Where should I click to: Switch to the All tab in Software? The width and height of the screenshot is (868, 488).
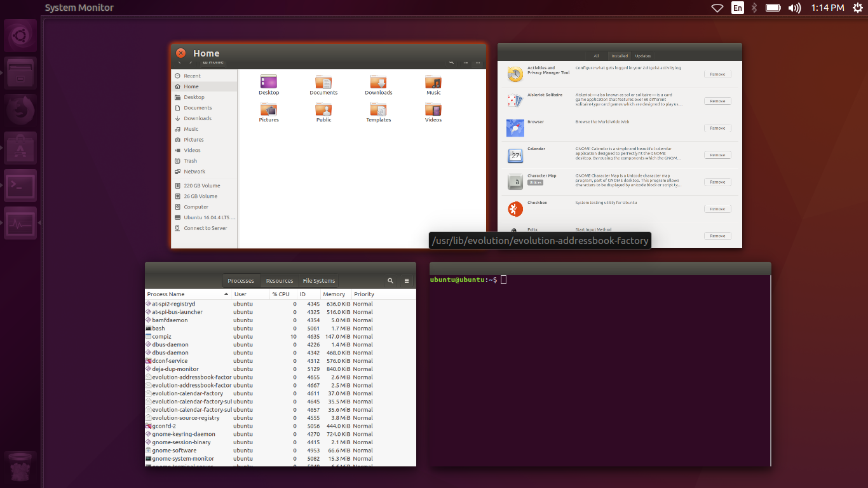(x=596, y=56)
